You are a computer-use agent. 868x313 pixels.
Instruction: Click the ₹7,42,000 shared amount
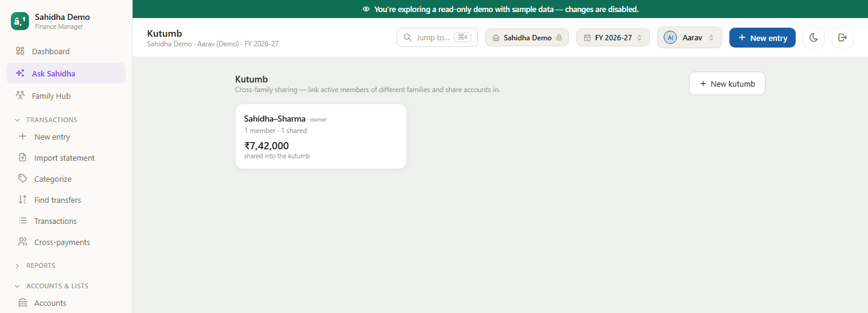(266, 146)
